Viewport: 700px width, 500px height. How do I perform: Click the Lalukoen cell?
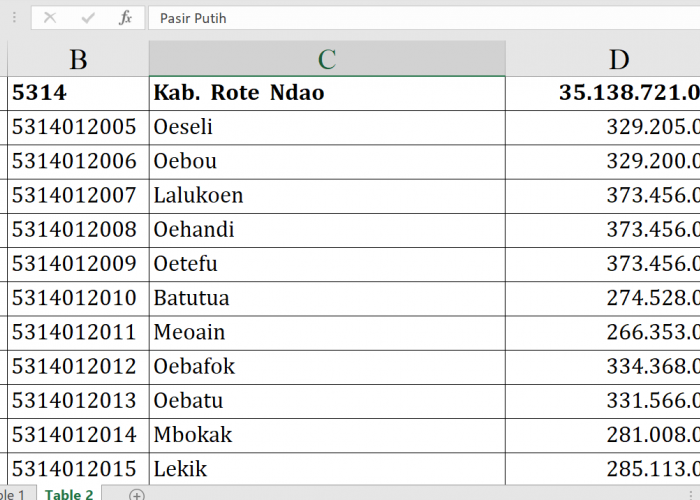tap(327, 195)
